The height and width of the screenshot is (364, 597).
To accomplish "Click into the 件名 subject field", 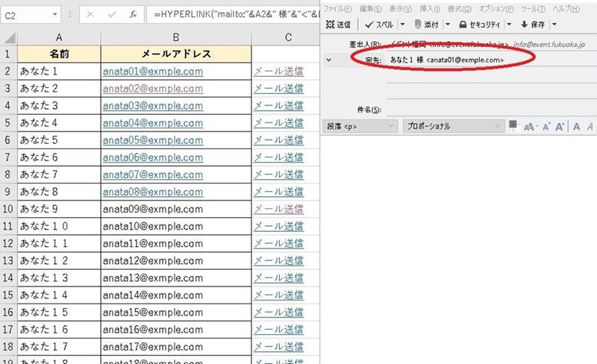I will (x=485, y=110).
